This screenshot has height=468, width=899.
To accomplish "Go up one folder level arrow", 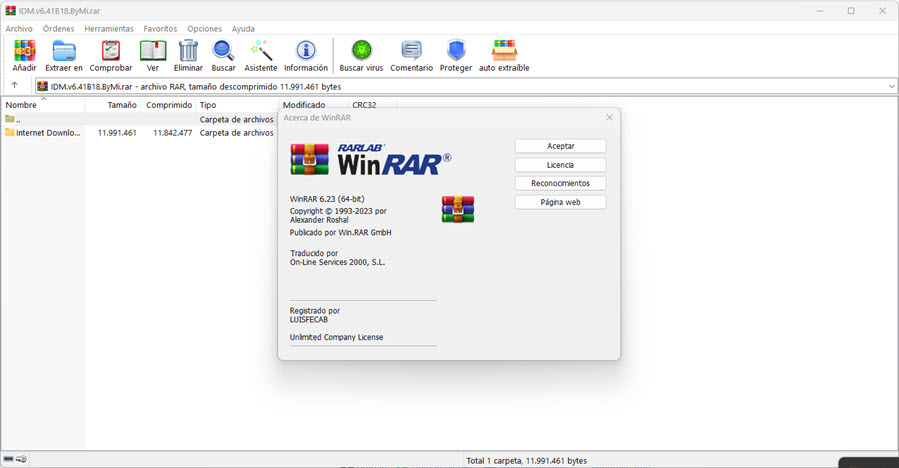I will pyautogui.click(x=14, y=85).
